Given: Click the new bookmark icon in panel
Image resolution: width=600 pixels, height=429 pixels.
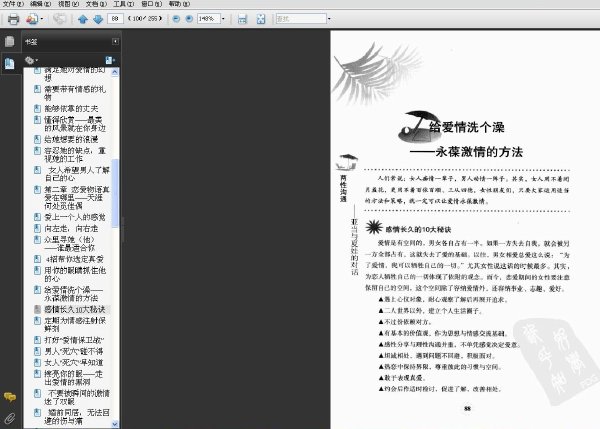Looking at the screenshot, I should coord(110,60).
